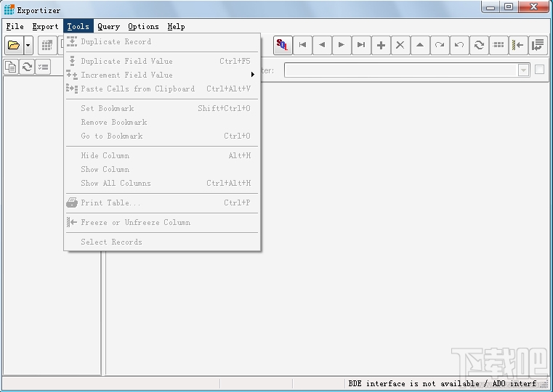553x392 pixels.
Task: Close the open Tools menu
Action: tap(78, 26)
